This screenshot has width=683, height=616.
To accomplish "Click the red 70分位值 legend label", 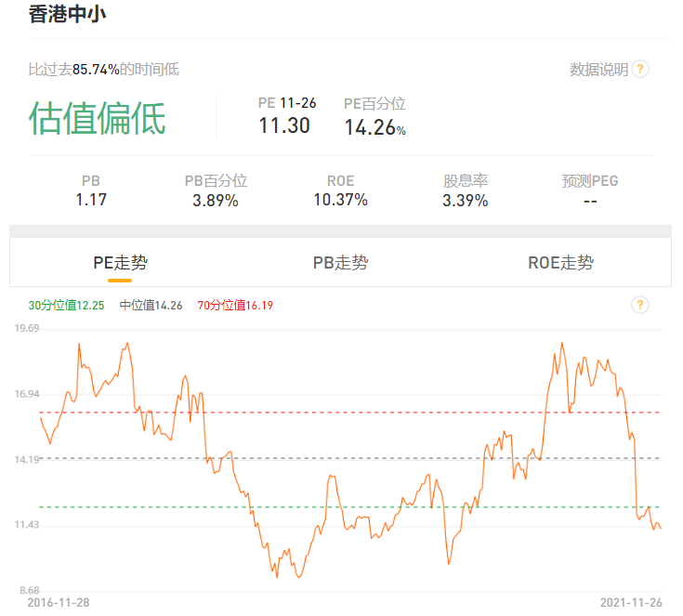I will [235, 305].
